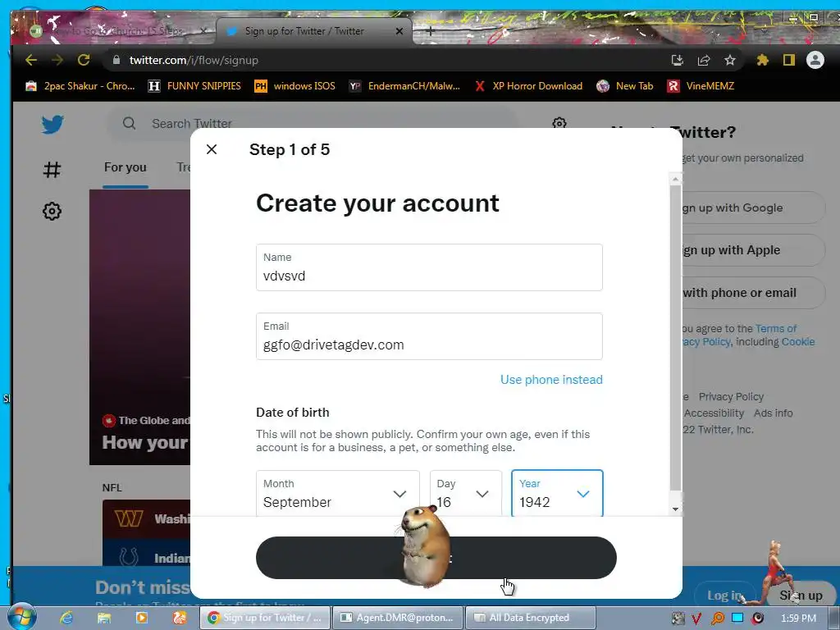840x630 pixels.
Task: Open Windows Explorer folder on taskbar
Action: click(x=104, y=618)
